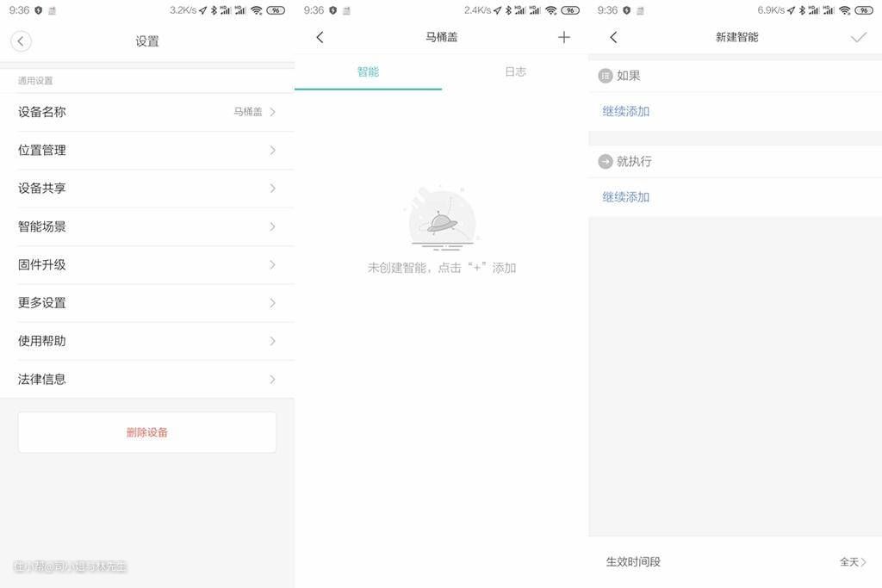Switch to the 智能 tab

point(368,72)
